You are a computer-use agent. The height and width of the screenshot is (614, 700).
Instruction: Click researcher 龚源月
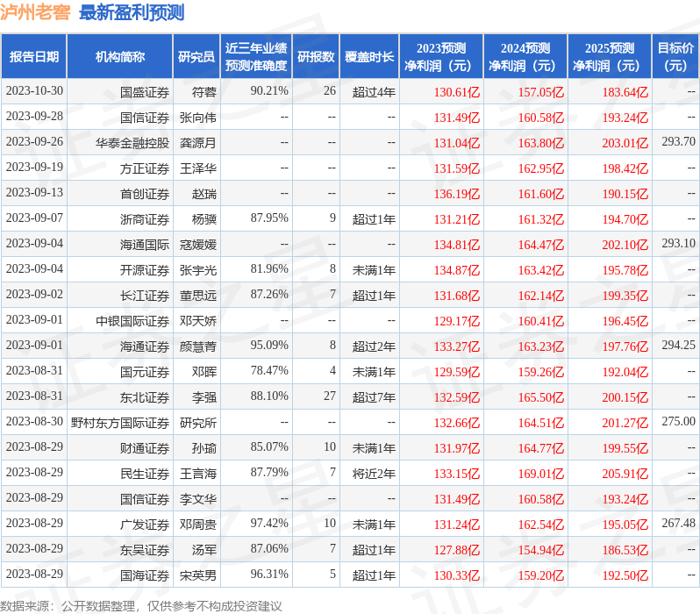(x=198, y=143)
